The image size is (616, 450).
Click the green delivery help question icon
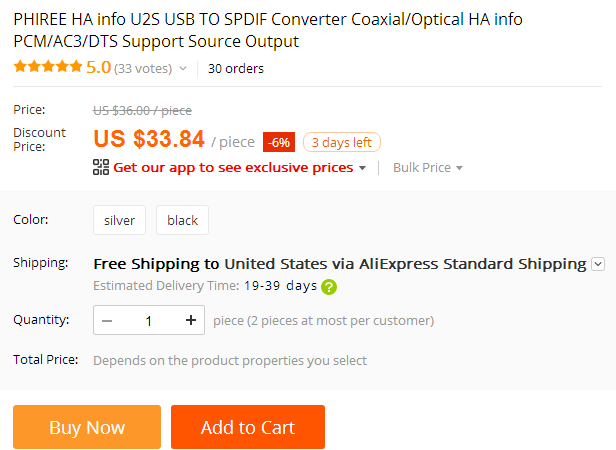coord(329,286)
